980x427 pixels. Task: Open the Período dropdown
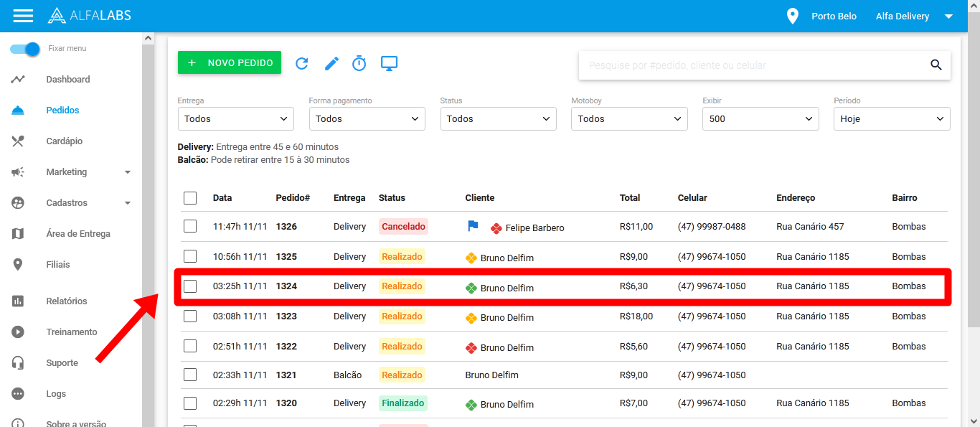coord(891,118)
